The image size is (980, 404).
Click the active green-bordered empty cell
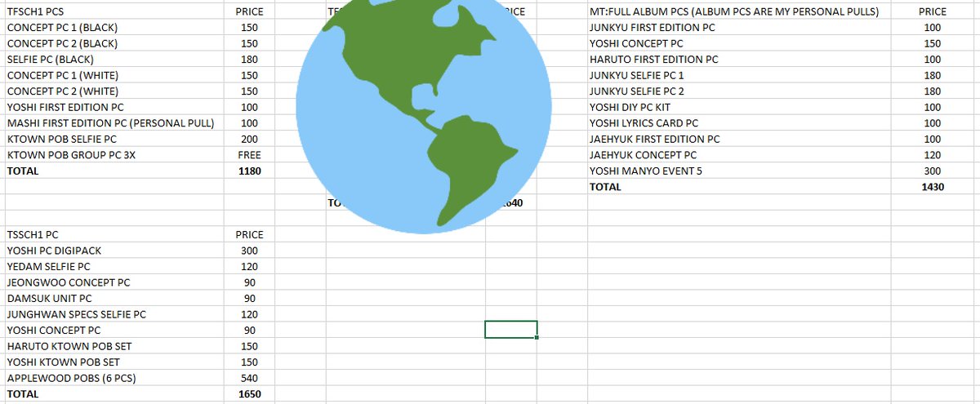[511, 330]
